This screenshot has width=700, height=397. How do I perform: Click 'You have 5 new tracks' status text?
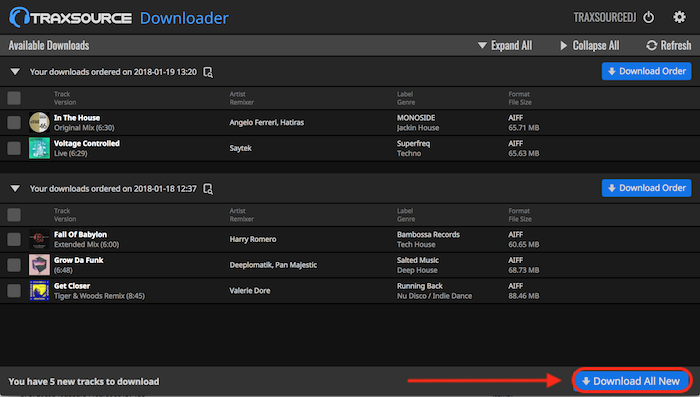click(x=83, y=381)
